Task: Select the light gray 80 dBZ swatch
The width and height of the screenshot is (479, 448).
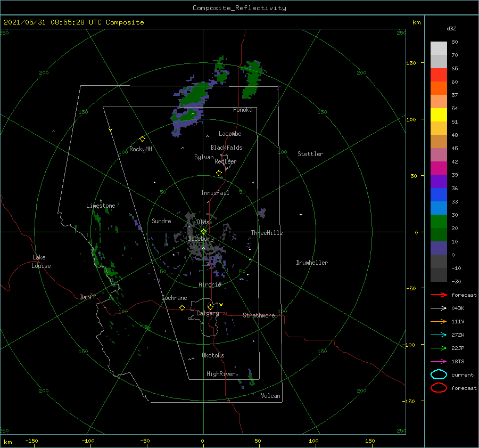Action: tap(439, 48)
